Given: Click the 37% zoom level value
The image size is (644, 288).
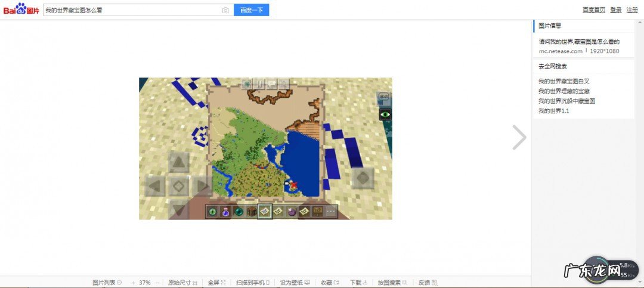Looking at the screenshot, I should tap(144, 283).
